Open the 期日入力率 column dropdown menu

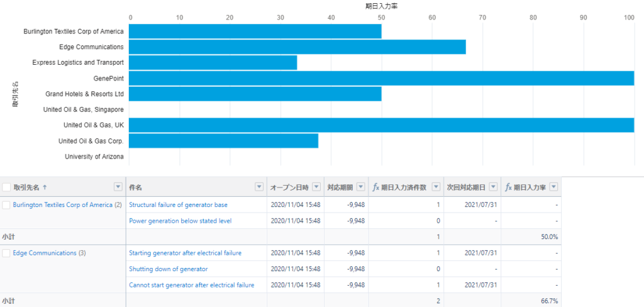(x=553, y=187)
